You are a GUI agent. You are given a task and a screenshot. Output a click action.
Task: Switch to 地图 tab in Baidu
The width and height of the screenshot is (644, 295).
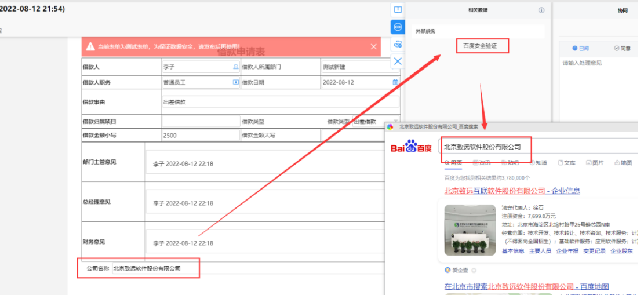624,163
